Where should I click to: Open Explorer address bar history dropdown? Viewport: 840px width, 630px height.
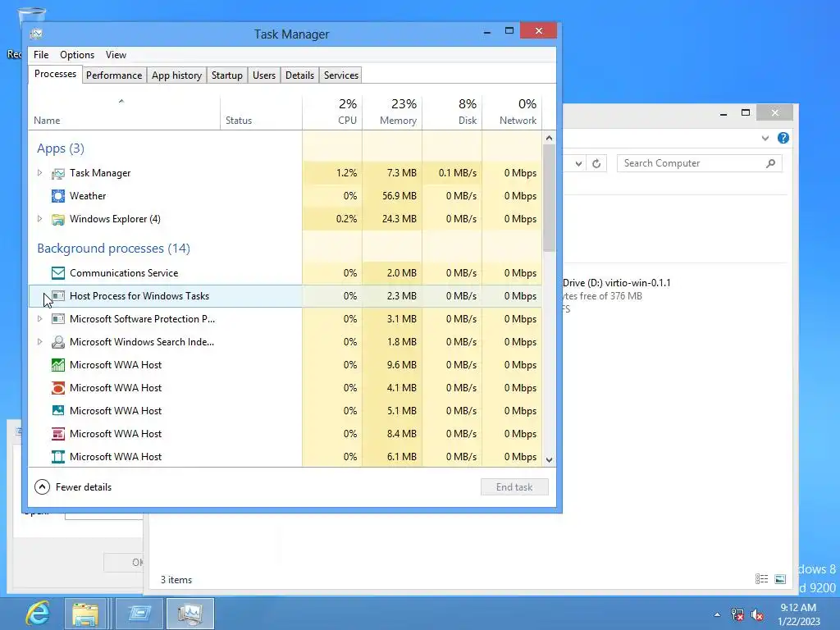pos(578,163)
